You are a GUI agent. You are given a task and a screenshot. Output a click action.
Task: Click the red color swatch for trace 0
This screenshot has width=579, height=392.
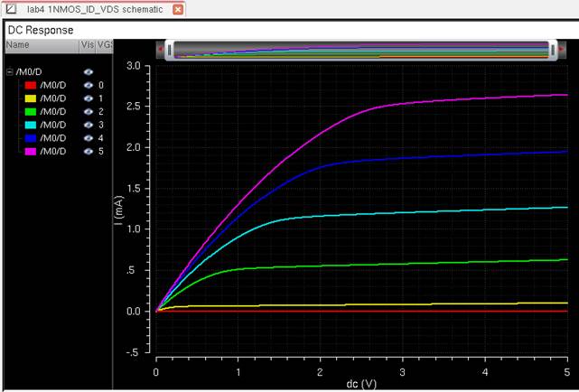coord(30,84)
